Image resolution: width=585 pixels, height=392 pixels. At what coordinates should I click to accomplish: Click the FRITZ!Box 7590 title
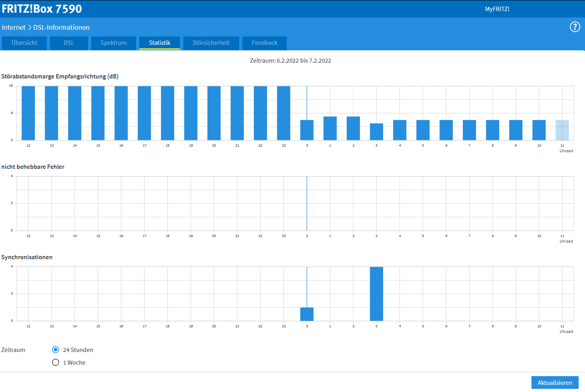point(42,9)
